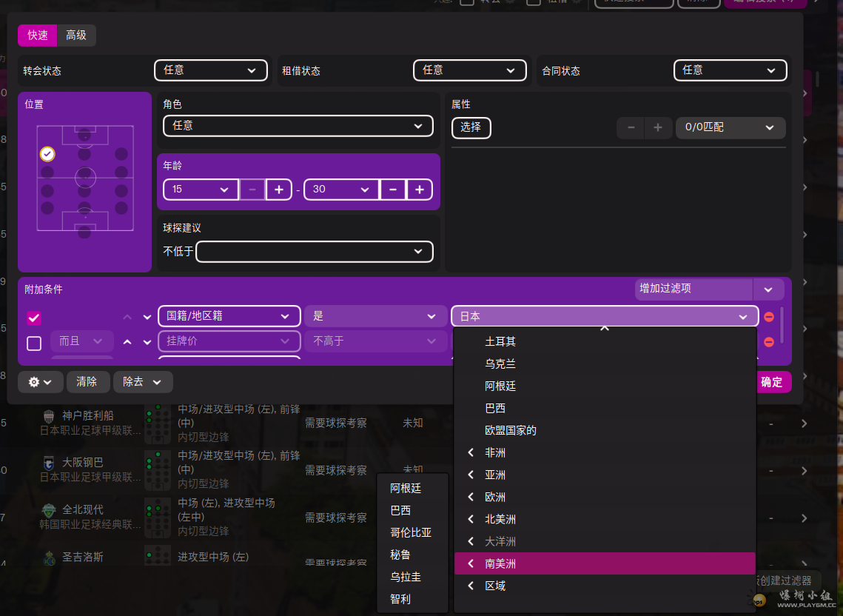The height and width of the screenshot is (616, 843).
Task: Decrease the maximum age with minus button
Action: pyautogui.click(x=392, y=190)
